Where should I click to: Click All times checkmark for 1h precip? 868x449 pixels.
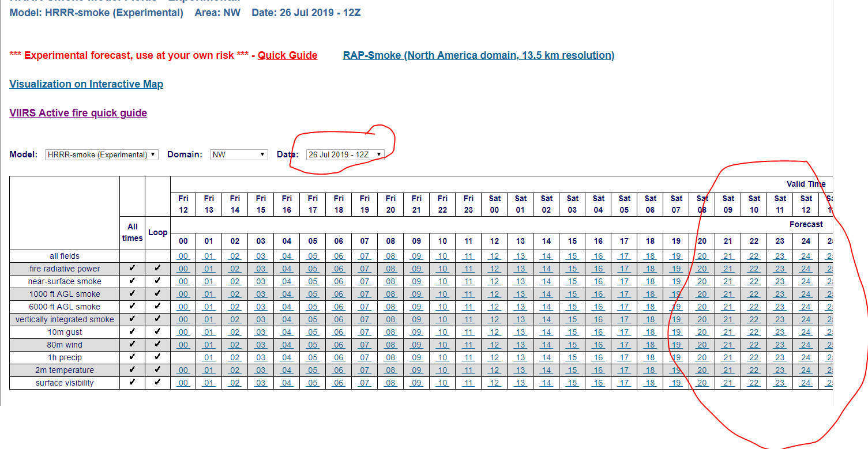click(132, 357)
